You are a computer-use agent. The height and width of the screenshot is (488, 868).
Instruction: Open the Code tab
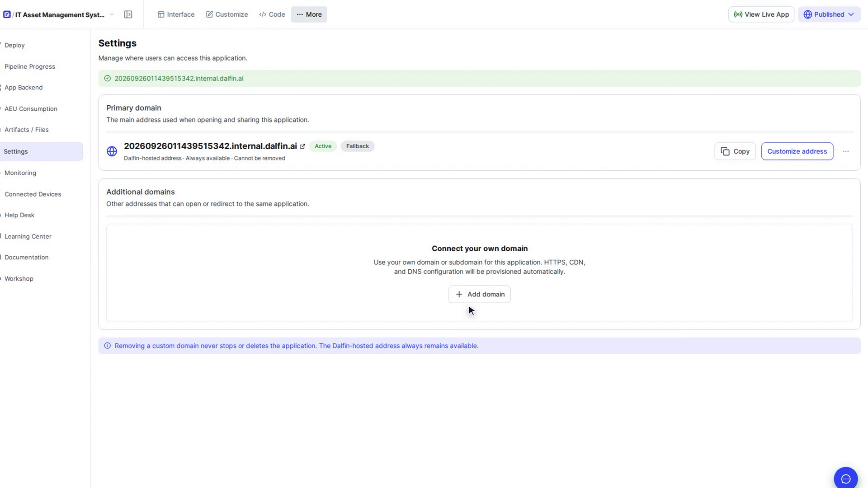click(x=272, y=14)
